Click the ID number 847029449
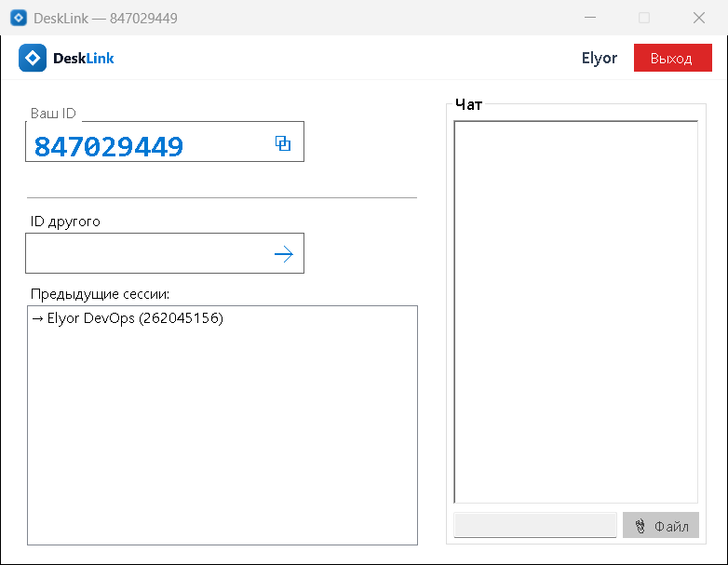This screenshot has width=728, height=565. pyautogui.click(x=109, y=147)
